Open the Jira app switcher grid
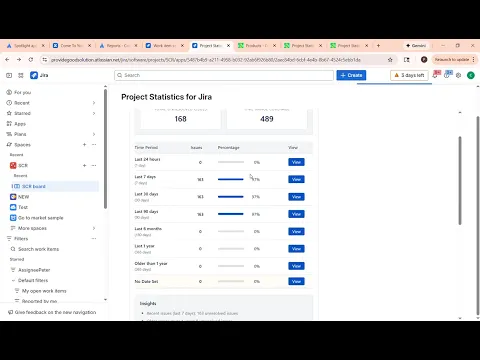The height and width of the screenshot is (360, 480). pos(21,75)
